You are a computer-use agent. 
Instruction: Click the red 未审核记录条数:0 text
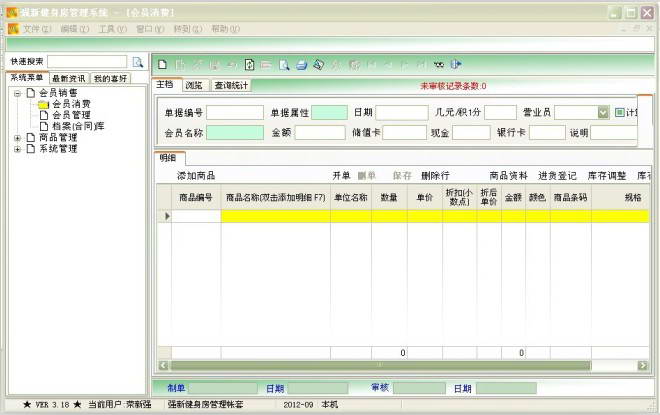tap(453, 86)
